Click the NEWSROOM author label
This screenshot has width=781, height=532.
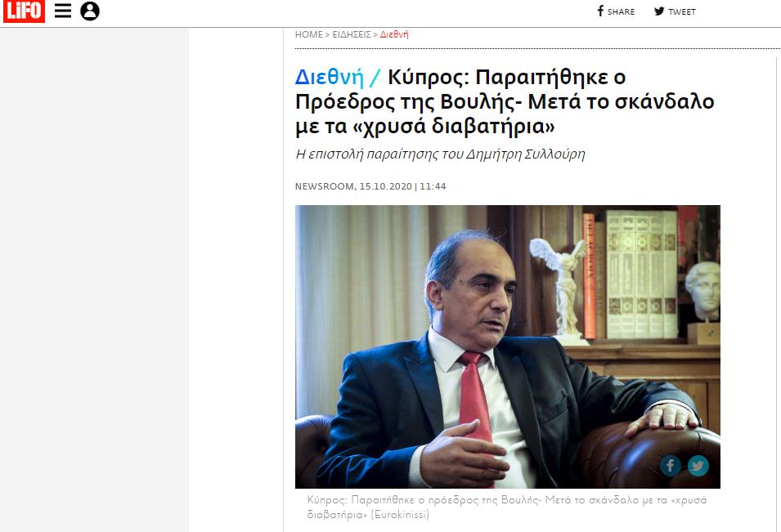(x=324, y=186)
